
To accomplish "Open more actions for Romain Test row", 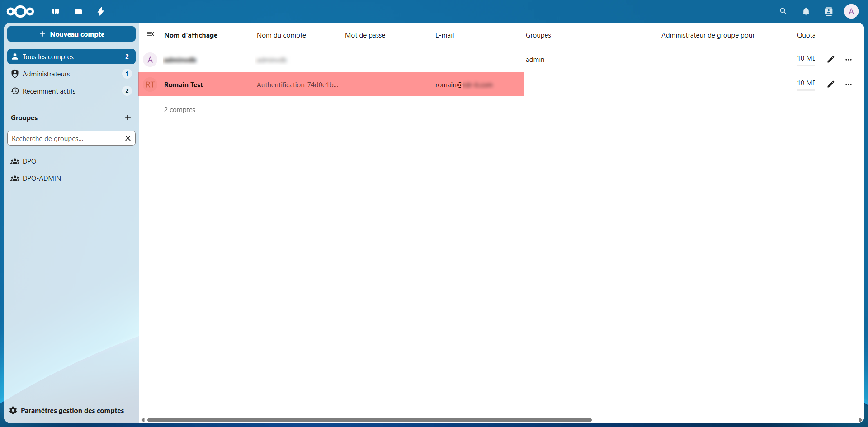I will pyautogui.click(x=849, y=84).
